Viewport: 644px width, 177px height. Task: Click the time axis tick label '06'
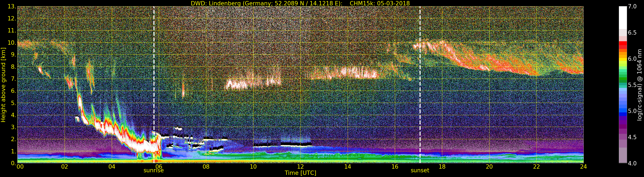pyautogui.click(x=159, y=166)
